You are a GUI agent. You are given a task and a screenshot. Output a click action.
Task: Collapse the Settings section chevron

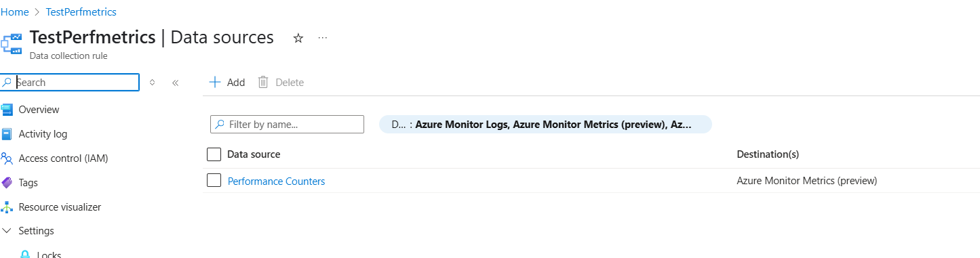pos(7,231)
